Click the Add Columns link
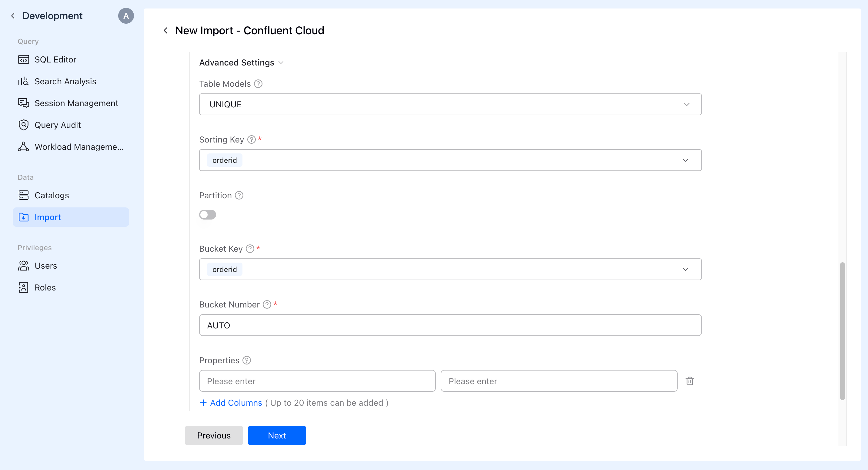The image size is (868, 470). click(x=235, y=403)
